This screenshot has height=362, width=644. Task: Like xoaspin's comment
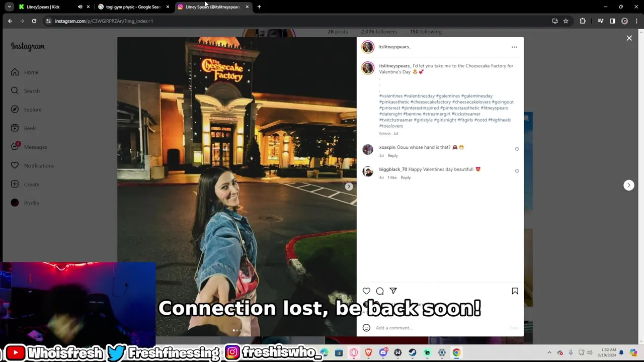coord(517,149)
